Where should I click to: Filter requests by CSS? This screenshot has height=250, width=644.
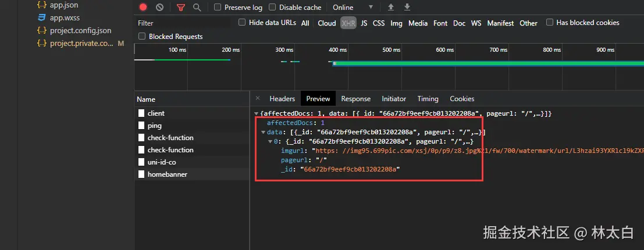click(379, 23)
